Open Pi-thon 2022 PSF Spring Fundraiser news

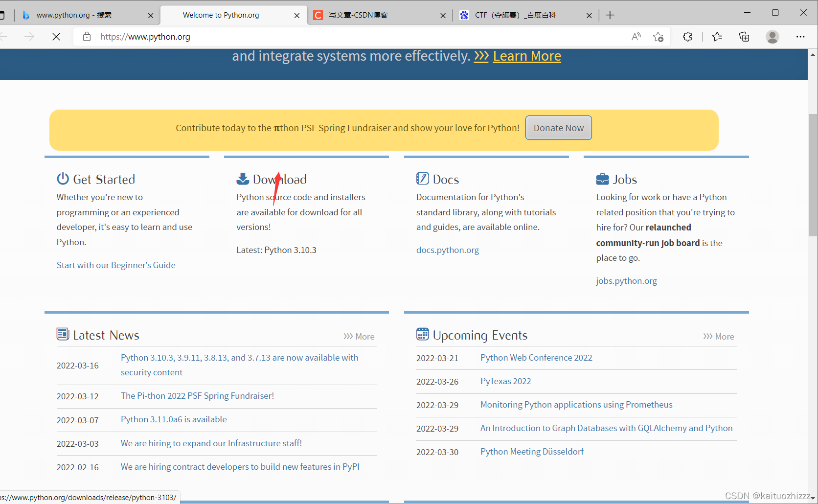point(197,396)
